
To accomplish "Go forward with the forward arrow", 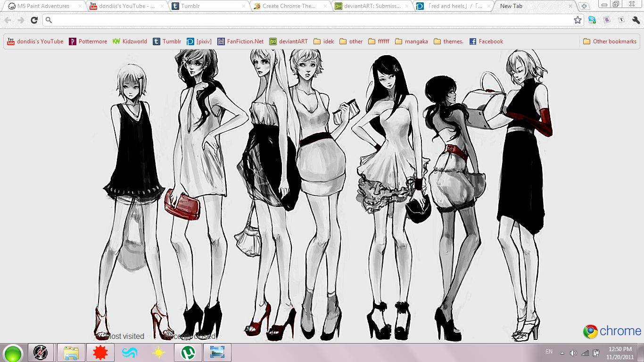I will 21,20.
